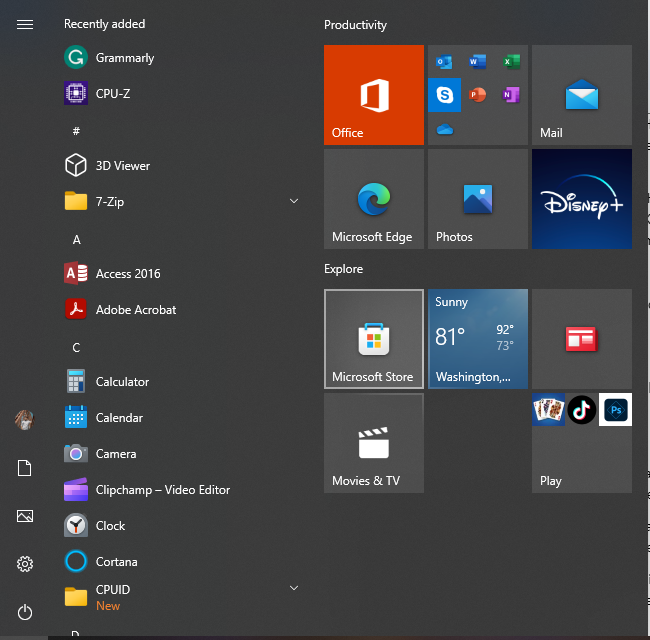Open OneDrive in the tile group
The width and height of the screenshot is (650, 640).
[444, 128]
